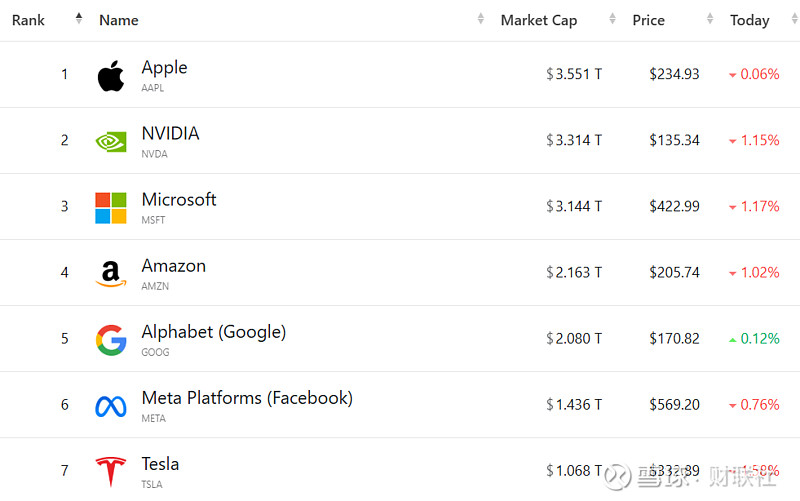Click the Apple logo icon
Image resolution: width=800 pixels, height=501 pixels.
pyautogui.click(x=111, y=75)
